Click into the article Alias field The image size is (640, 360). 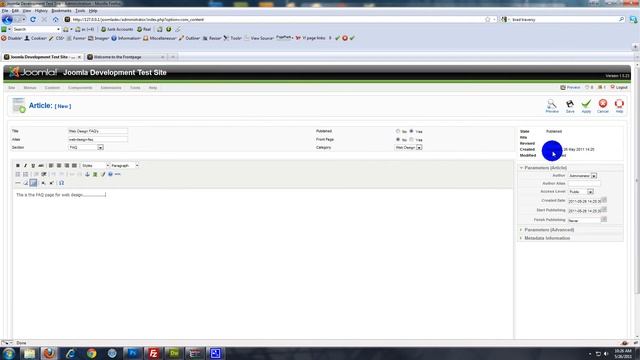pyautogui.click(x=98, y=139)
